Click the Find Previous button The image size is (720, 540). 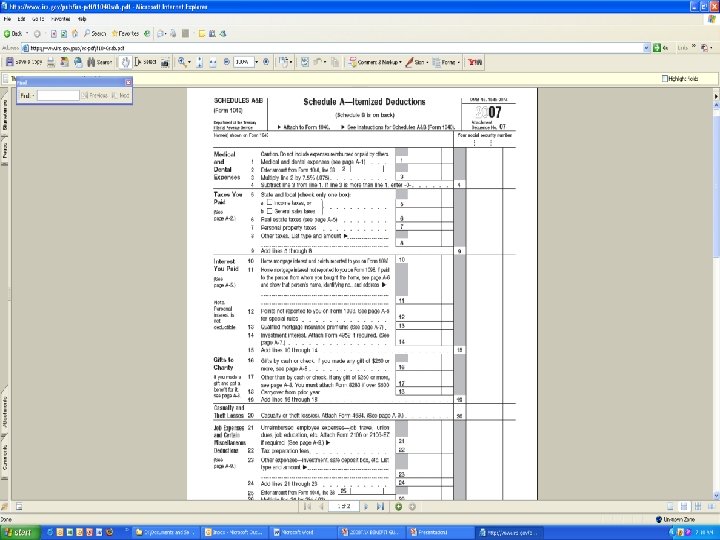94,96
